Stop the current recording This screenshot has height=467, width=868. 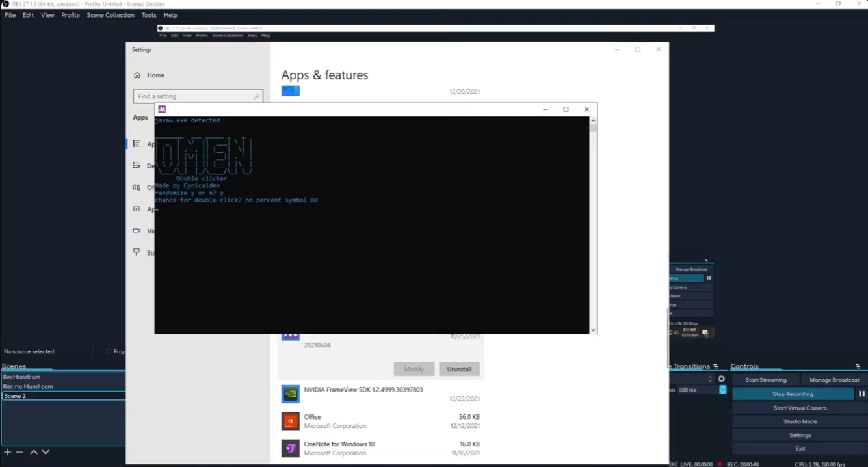coord(793,394)
